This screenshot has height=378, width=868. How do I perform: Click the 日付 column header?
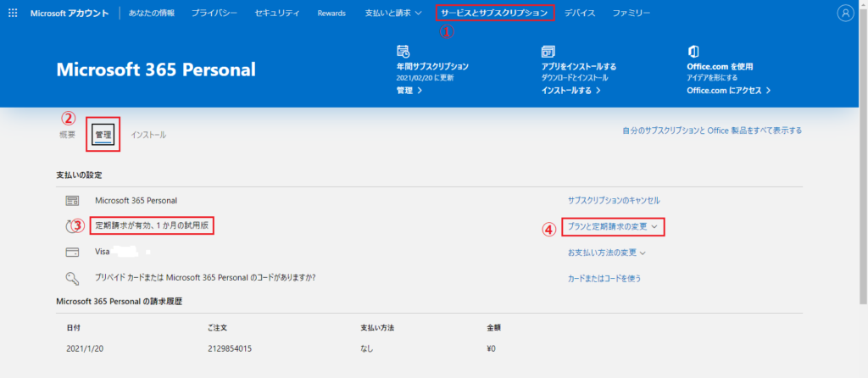[73, 328]
